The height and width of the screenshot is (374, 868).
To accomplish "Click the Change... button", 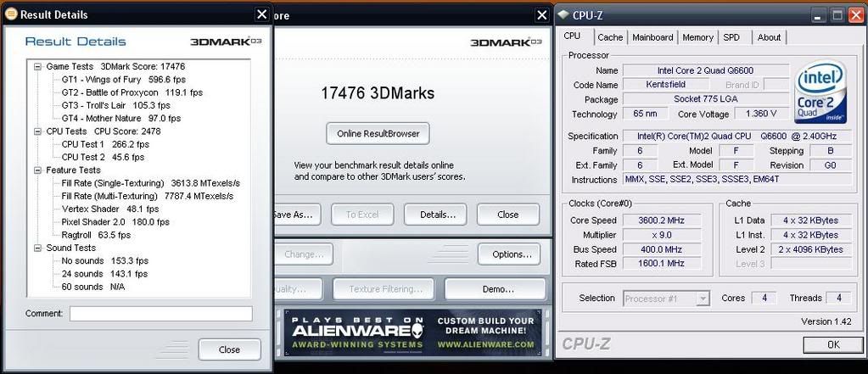I will tap(304, 254).
